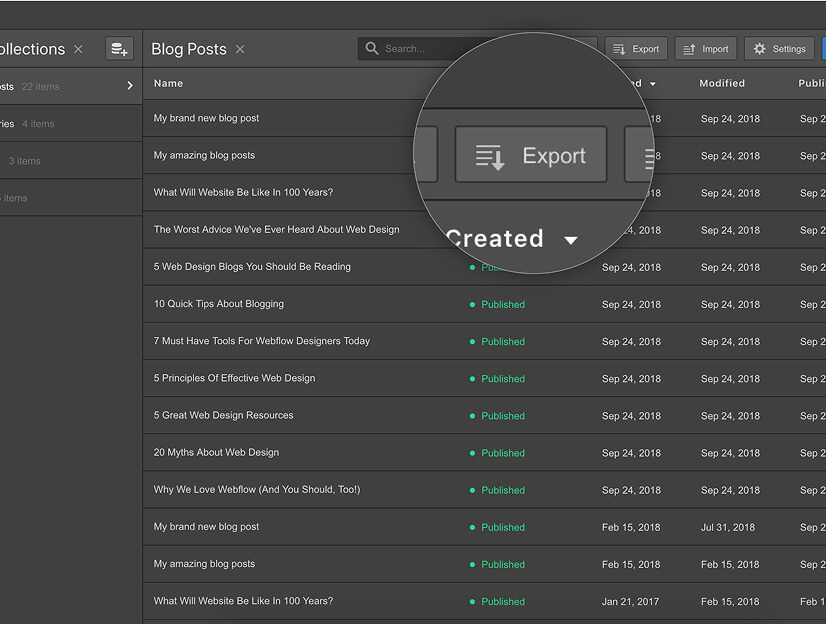Screen dimensions: 826x624
Task: Click Published status of '20 Myths About Web Design'
Action: tap(497, 453)
